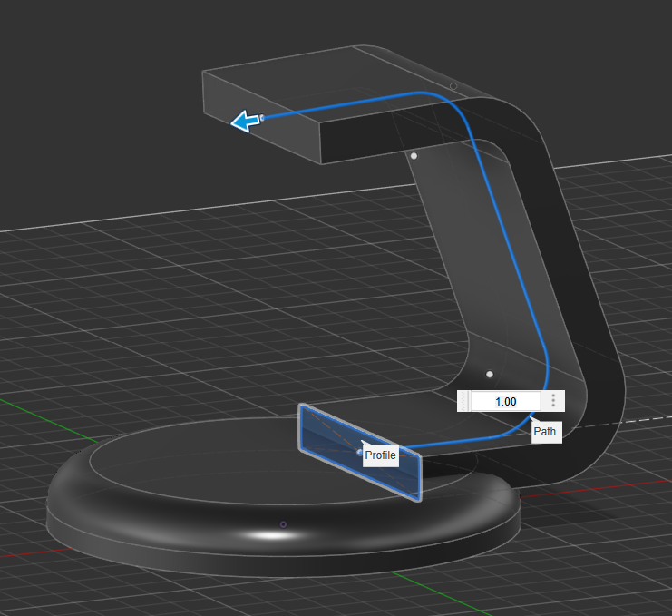This screenshot has height=616, width=672.
Task: Click the drag grip left of 1.00 field
Action: pyautogui.click(x=463, y=401)
